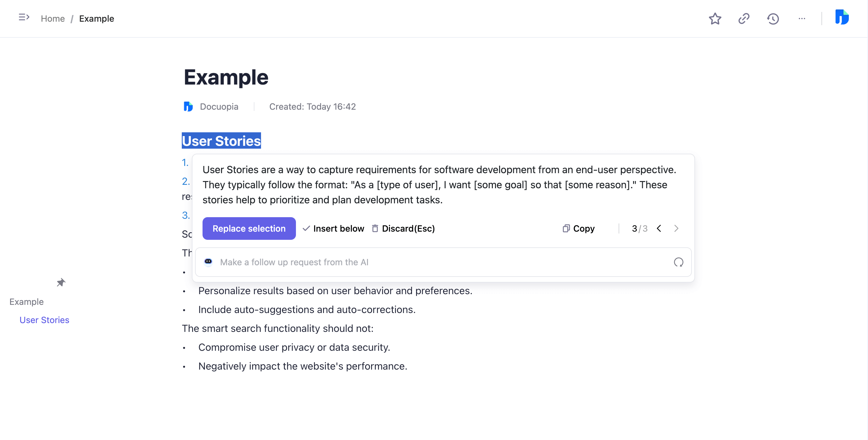
Task: Open the more options ellipsis menu
Action: (802, 19)
